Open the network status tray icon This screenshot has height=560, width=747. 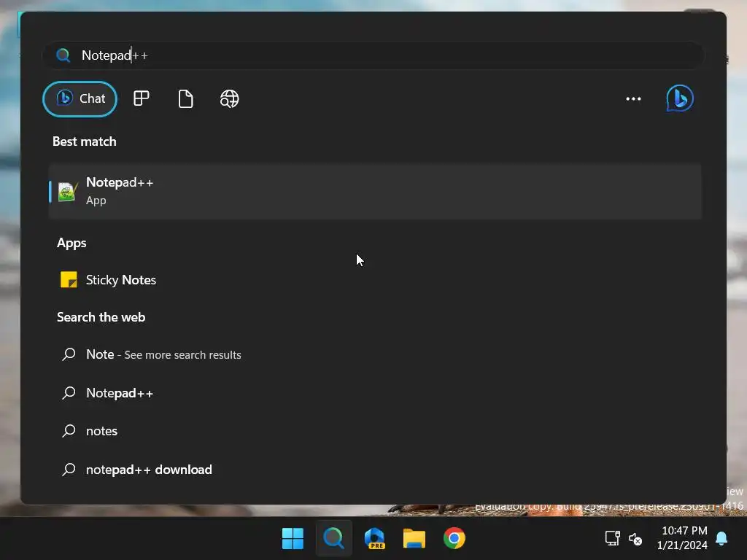click(x=612, y=539)
